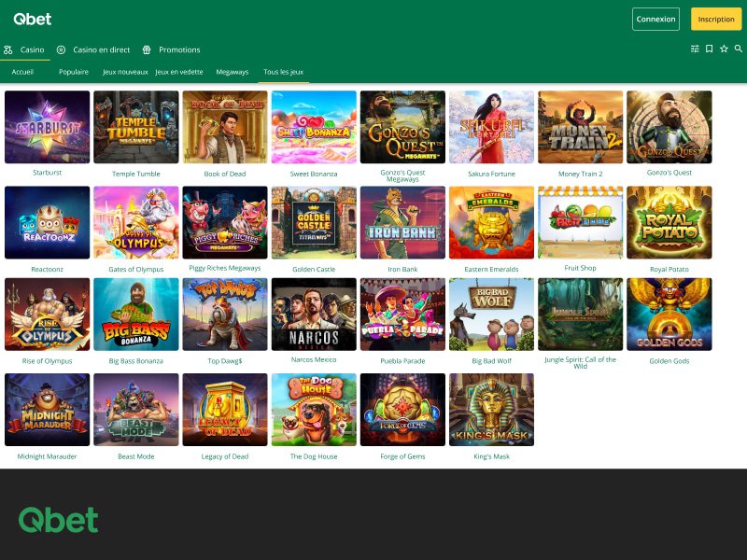Select the Puebla Parade thumbnail
This screenshot has height=560, width=747.
click(402, 315)
